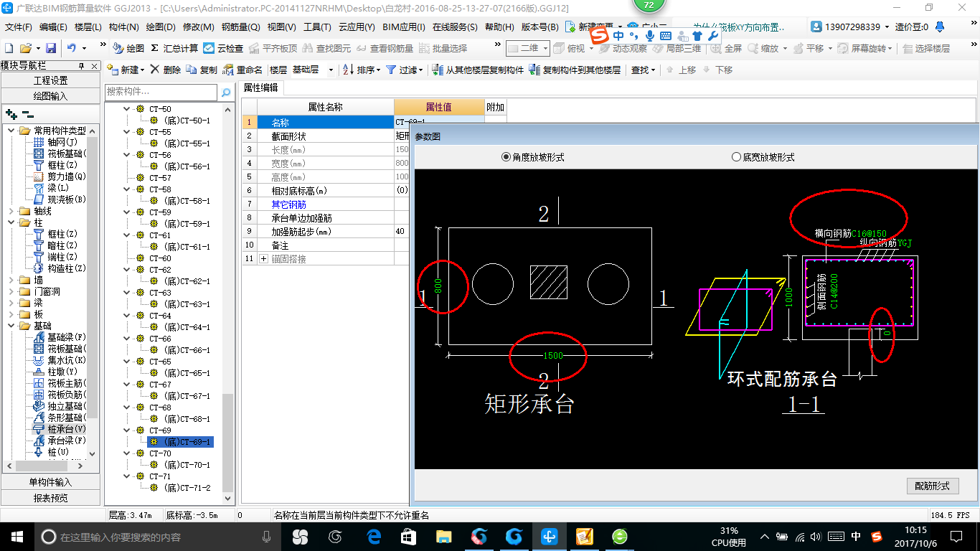
Task: Open 文件(F) menu
Action: (x=19, y=27)
